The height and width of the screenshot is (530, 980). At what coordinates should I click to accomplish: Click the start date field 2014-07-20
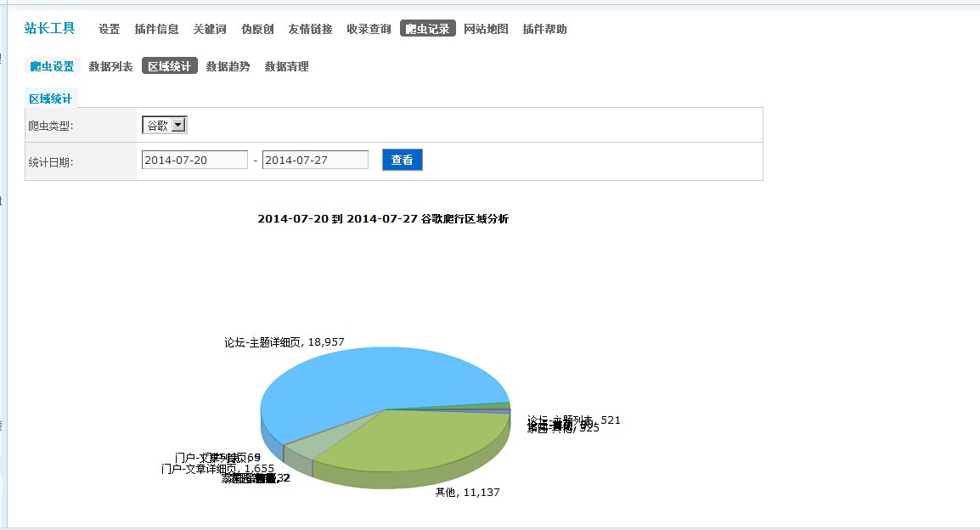pos(194,160)
